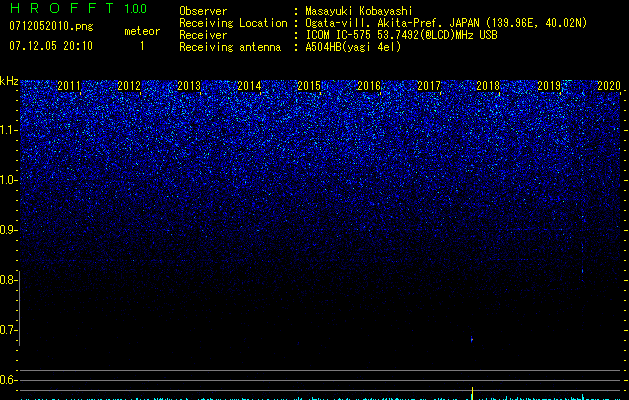This screenshot has height=400, width=629.
Task: Select the file name 0712052010.png
Action: [51, 26]
